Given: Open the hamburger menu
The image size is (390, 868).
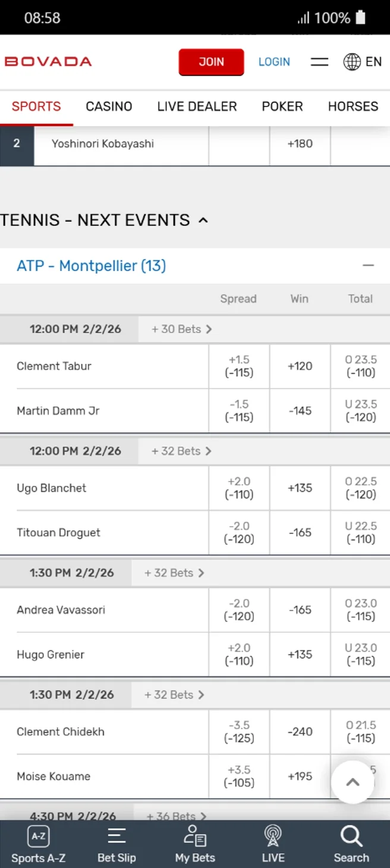Looking at the screenshot, I should tap(319, 61).
